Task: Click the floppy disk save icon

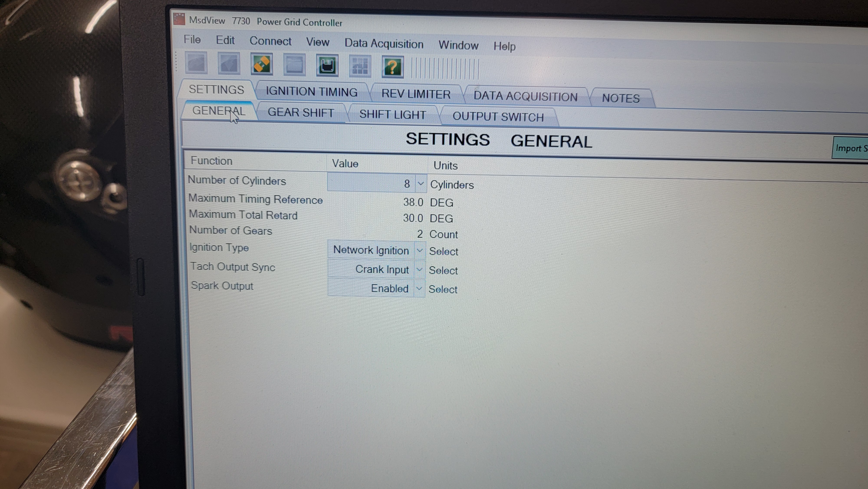Action: [x=327, y=66]
